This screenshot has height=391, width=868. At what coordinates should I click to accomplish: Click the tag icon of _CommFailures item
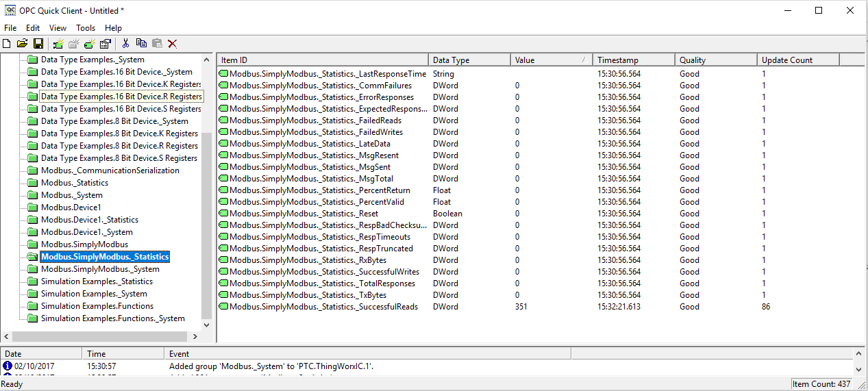coord(223,86)
